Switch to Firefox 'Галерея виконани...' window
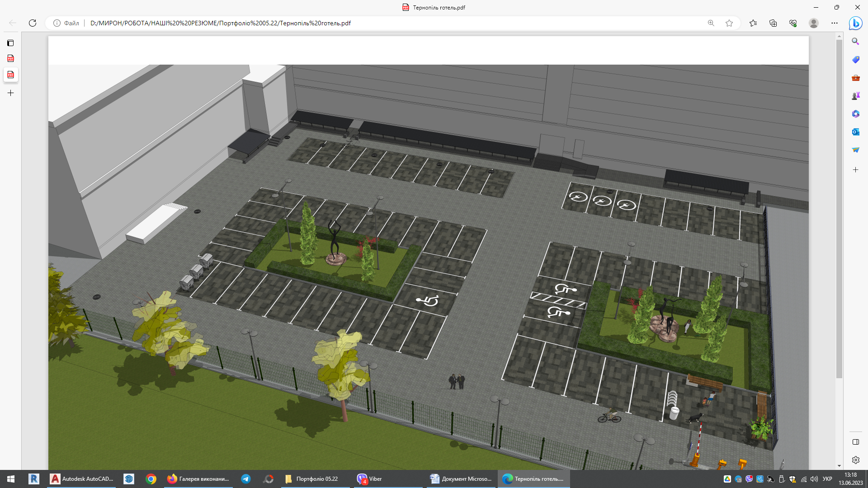 click(198, 479)
